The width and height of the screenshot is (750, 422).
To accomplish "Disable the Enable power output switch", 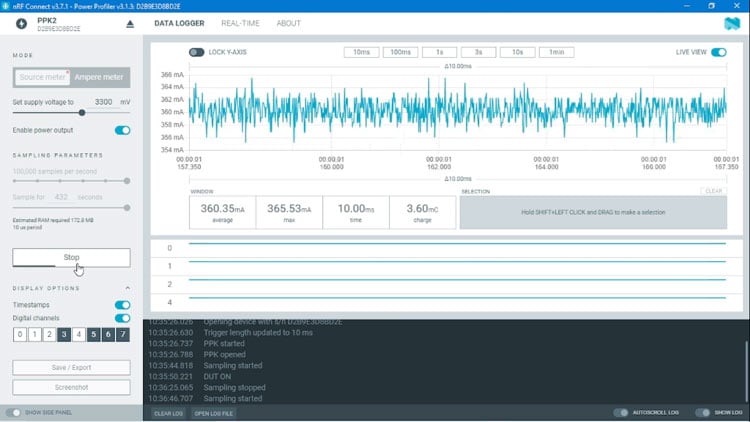I will (x=122, y=130).
